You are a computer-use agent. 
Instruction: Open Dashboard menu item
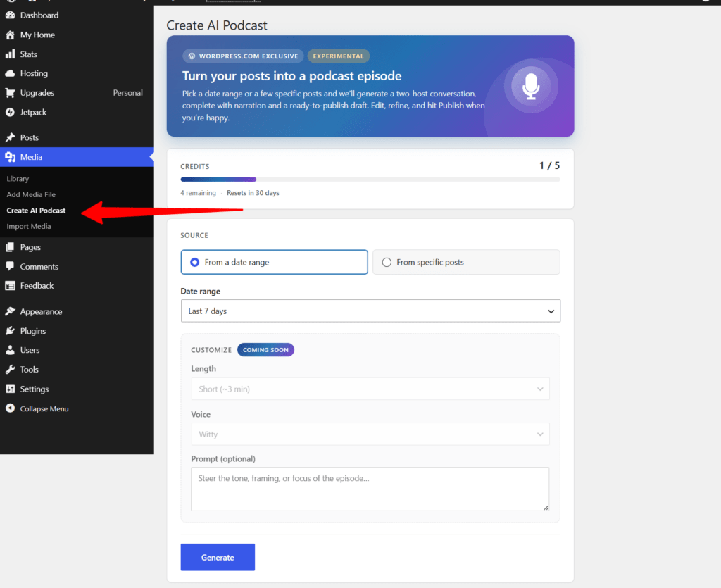coord(39,15)
